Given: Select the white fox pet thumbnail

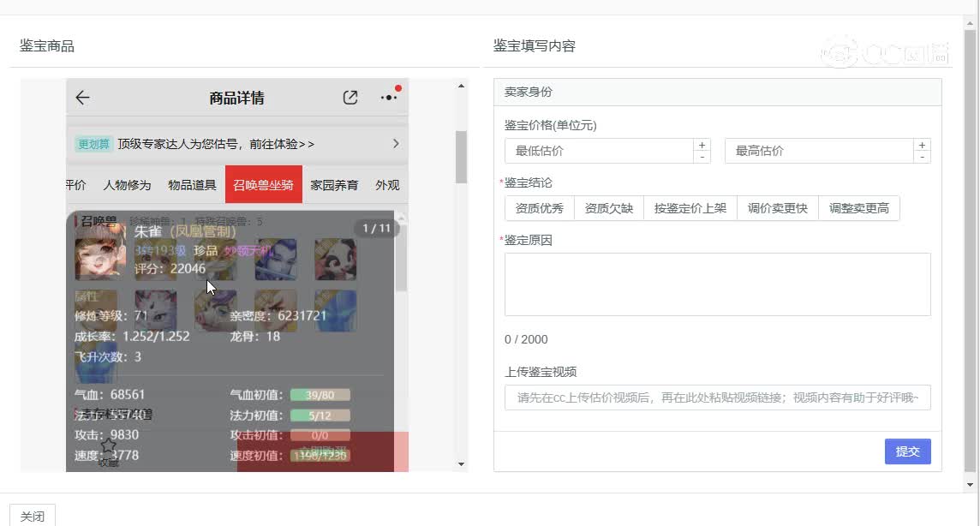Looking at the screenshot, I should tap(156, 310).
